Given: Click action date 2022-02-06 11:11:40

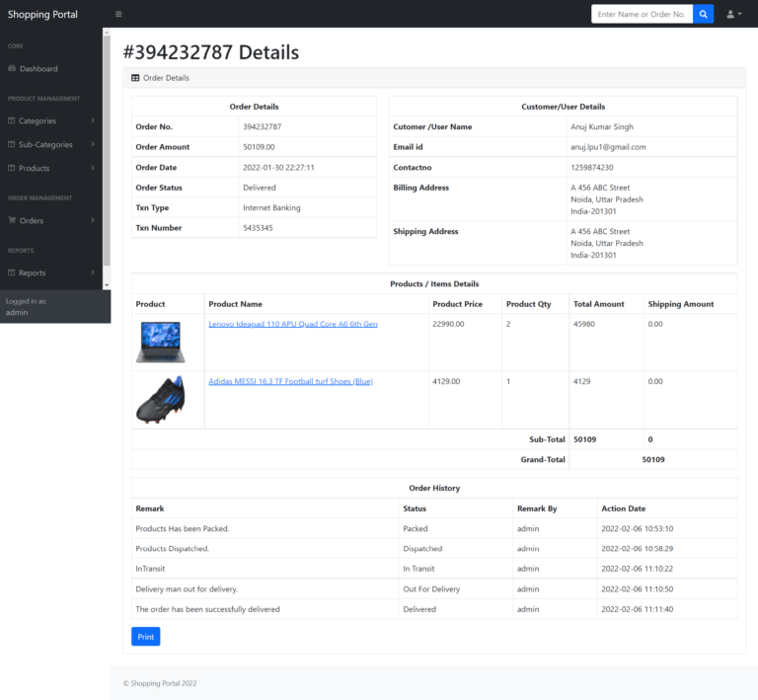Looking at the screenshot, I should pos(638,609).
